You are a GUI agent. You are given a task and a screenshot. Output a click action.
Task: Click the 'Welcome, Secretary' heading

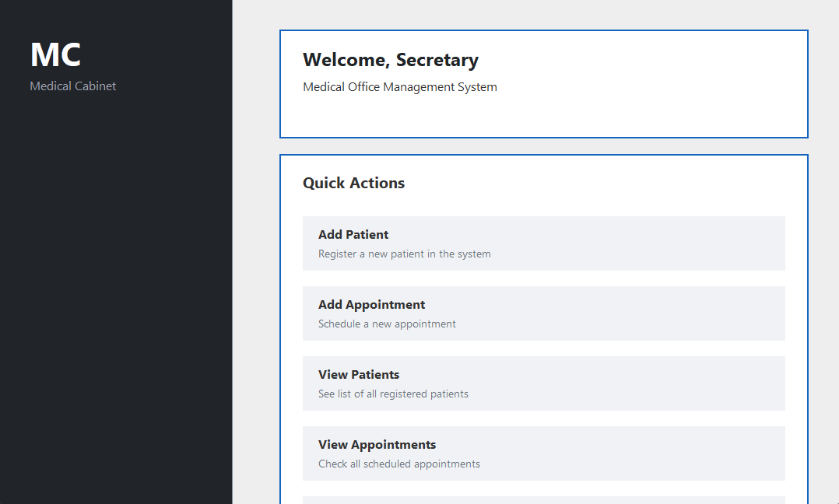coord(391,60)
